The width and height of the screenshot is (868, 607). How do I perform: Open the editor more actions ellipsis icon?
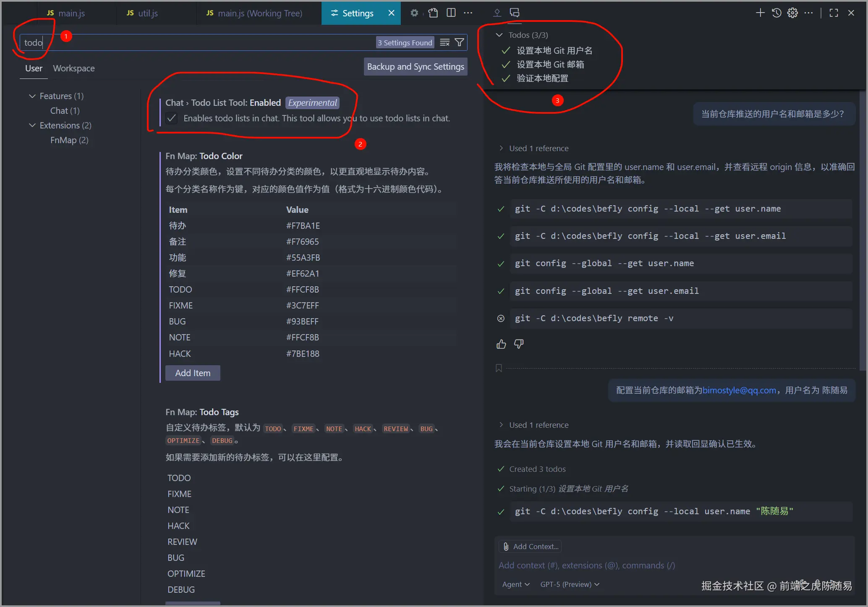point(468,13)
